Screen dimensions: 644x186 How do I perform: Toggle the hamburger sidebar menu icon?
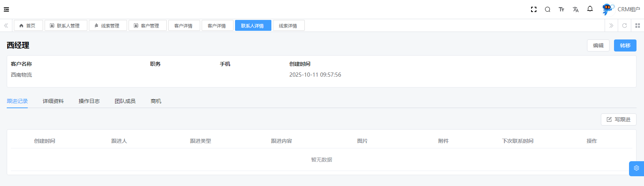click(6, 9)
